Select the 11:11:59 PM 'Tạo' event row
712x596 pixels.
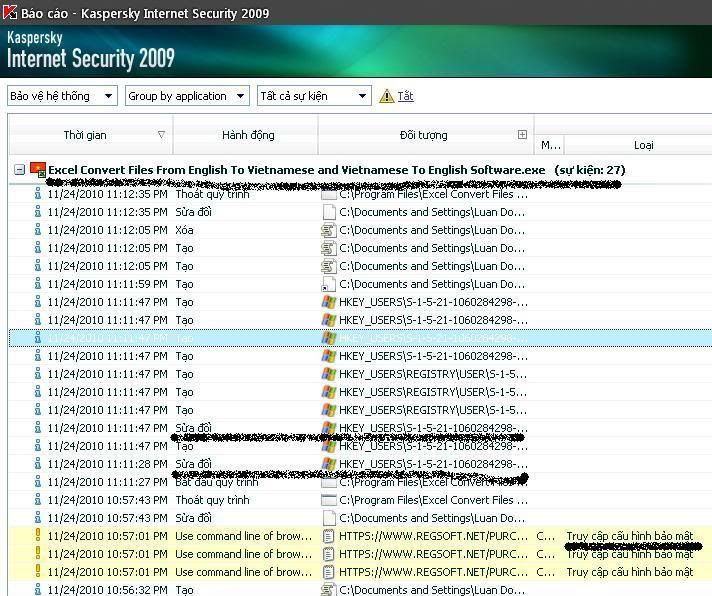[x=360, y=284]
